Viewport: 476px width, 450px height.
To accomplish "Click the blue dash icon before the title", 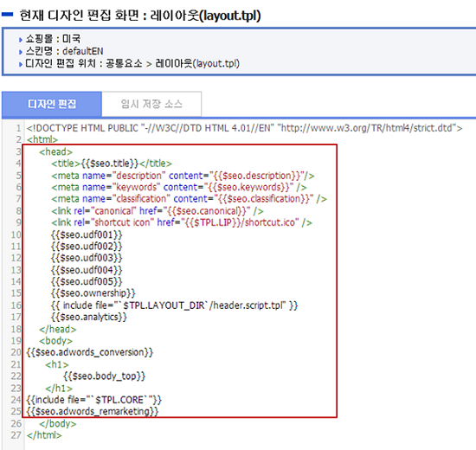I will (7, 14).
